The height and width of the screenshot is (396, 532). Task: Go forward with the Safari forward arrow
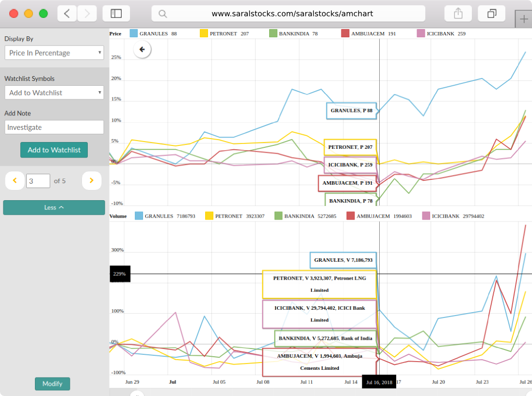tap(87, 14)
